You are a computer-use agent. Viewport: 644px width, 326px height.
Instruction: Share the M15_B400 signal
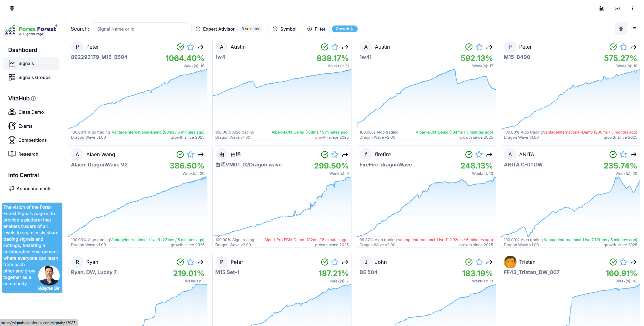click(x=634, y=47)
